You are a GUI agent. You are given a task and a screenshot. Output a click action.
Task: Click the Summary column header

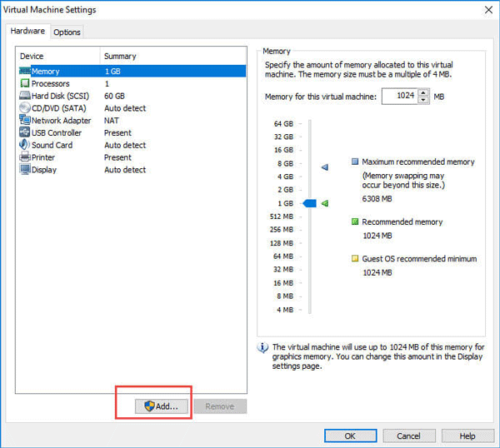click(x=120, y=57)
